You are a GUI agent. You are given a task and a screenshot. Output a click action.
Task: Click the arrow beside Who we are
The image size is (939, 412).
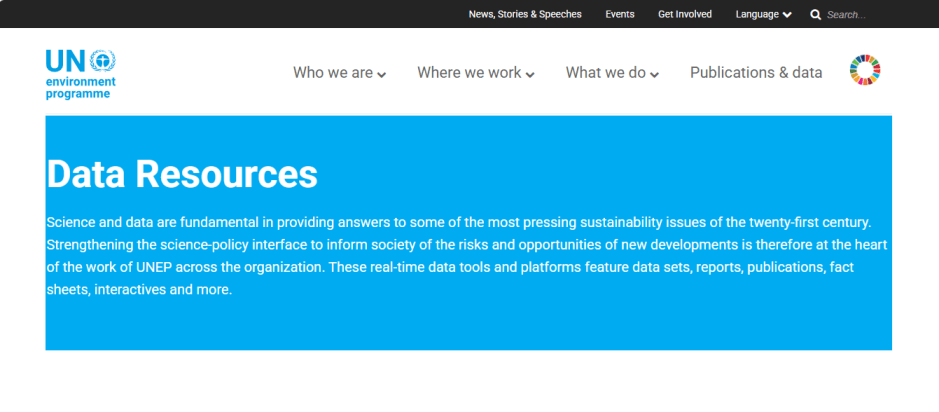pyautogui.click(x=382, y=75)
